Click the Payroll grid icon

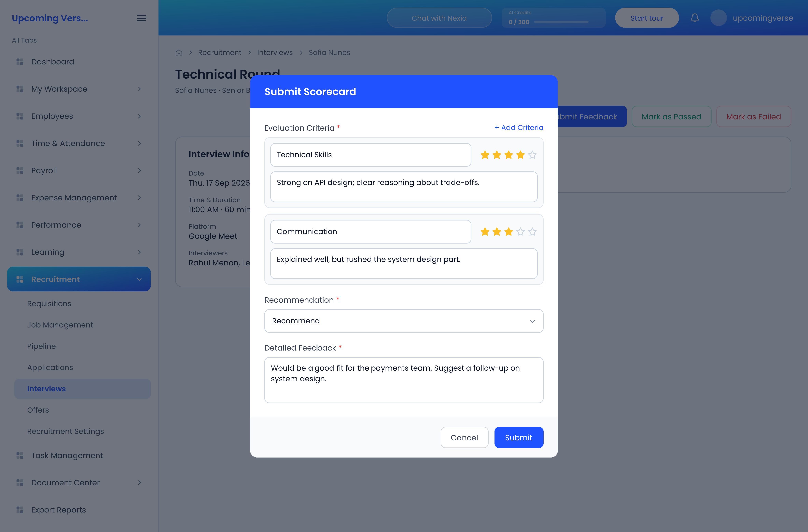coord(20,170)
